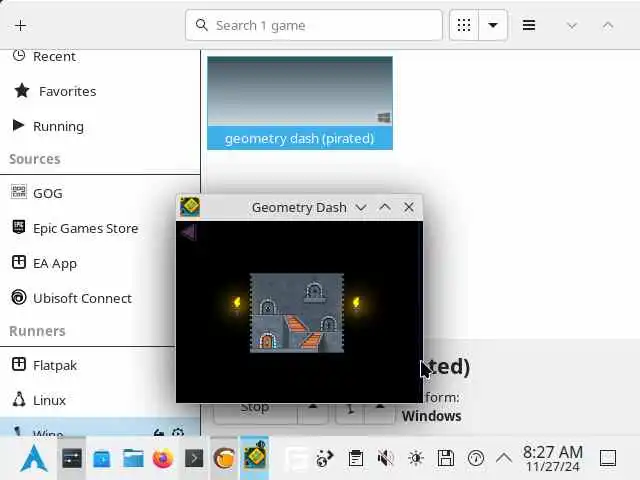Open the Geometry Dash window menu icon
Screen dimensions: 640x480
coord(190,207)
